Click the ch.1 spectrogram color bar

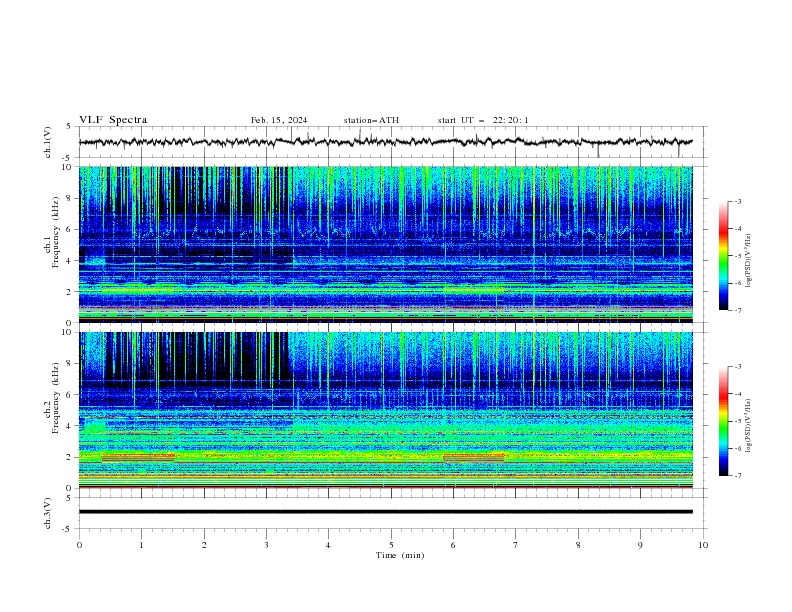point(723,256)
